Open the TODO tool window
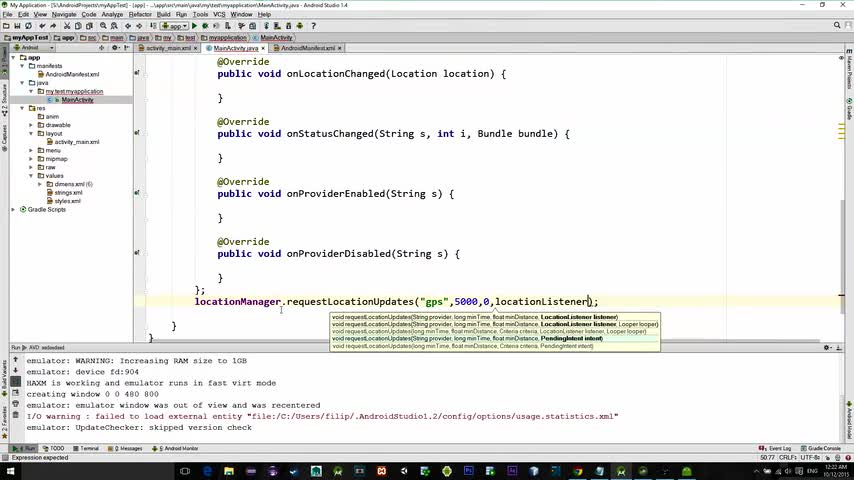Screen dimensions: 854x480 (53, 448)
